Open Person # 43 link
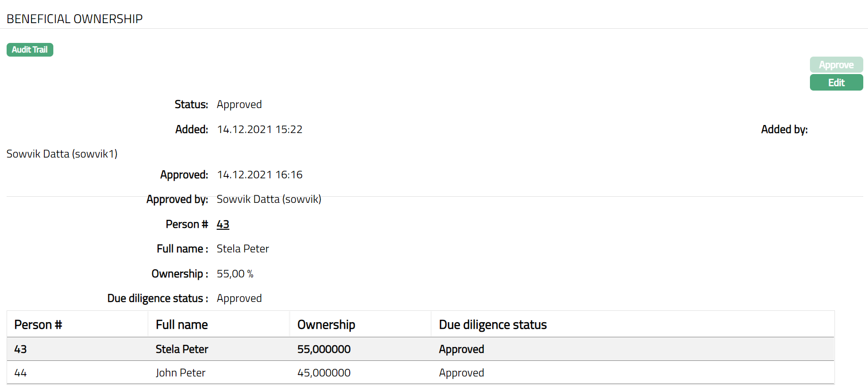Viewport: 868px width, 392px height. [223, 225]
